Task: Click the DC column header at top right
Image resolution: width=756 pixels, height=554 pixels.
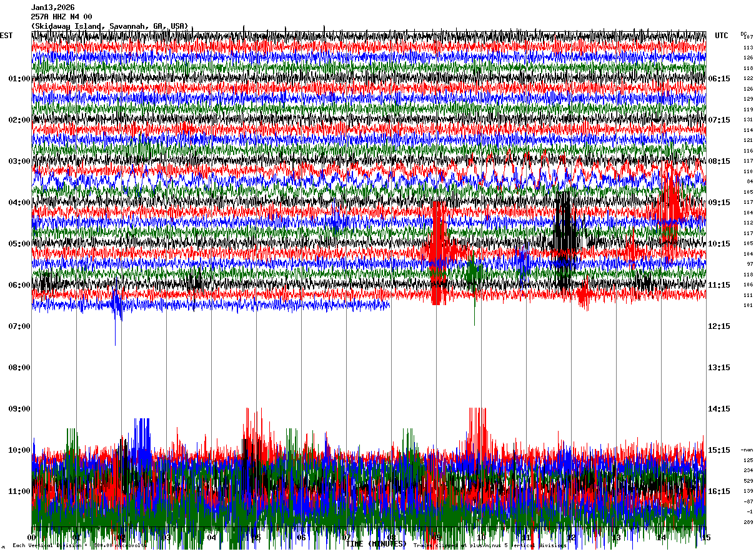Action: pos(744,34)
